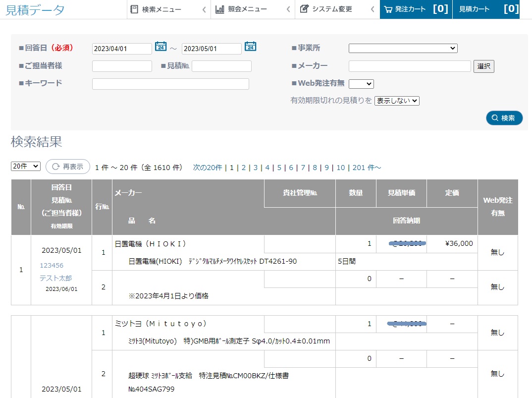Viewport: 532px width, 398px height.
Task: Open the 20件 results per page dropdown
Action: pyautogui.click(x=26, y=166)
